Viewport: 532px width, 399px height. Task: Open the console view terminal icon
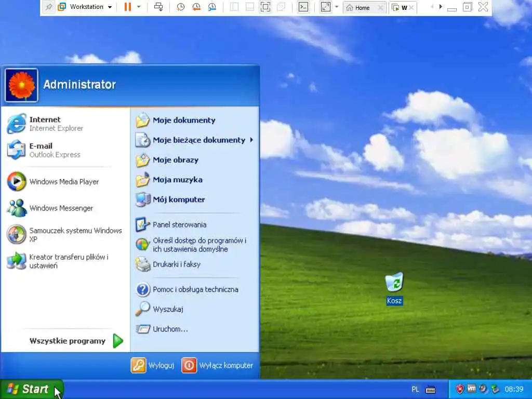tap(303, 7)
